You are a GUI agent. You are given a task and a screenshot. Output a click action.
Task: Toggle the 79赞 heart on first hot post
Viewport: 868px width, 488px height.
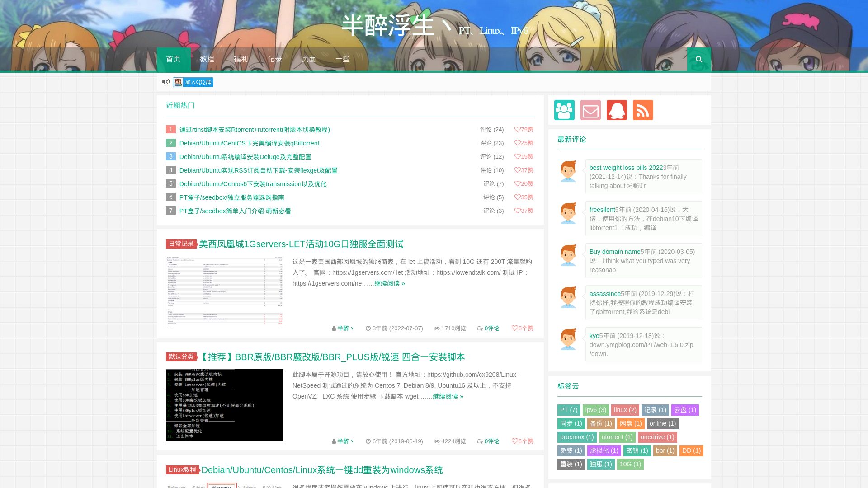tap(517, 130)
